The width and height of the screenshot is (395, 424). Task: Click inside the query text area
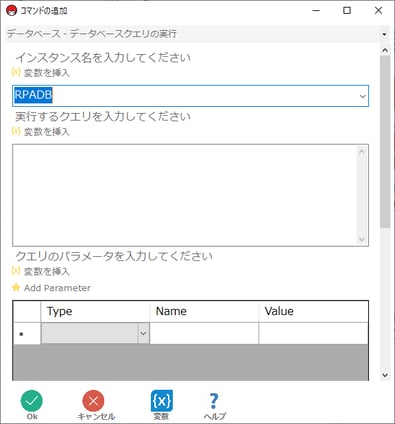click(184, 195)
